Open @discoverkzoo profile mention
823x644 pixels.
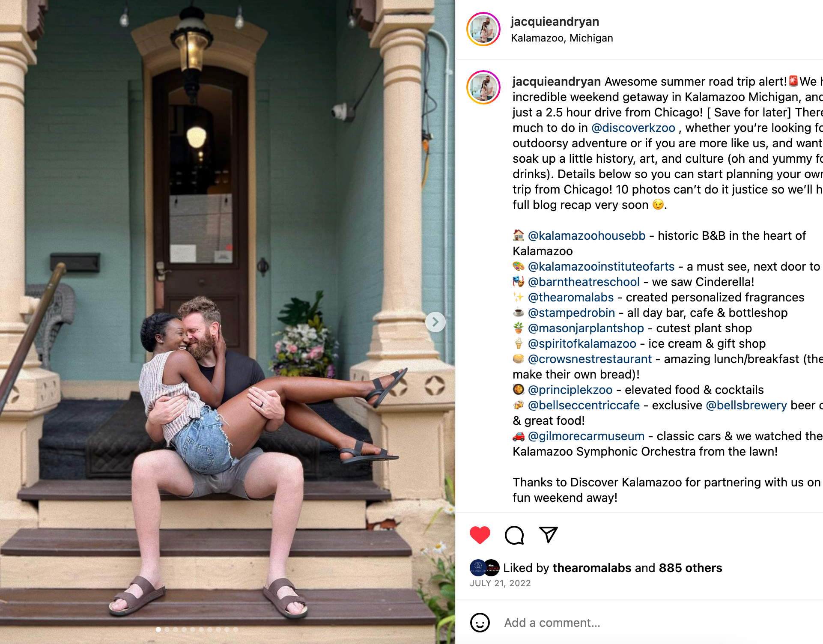[633, 128]
